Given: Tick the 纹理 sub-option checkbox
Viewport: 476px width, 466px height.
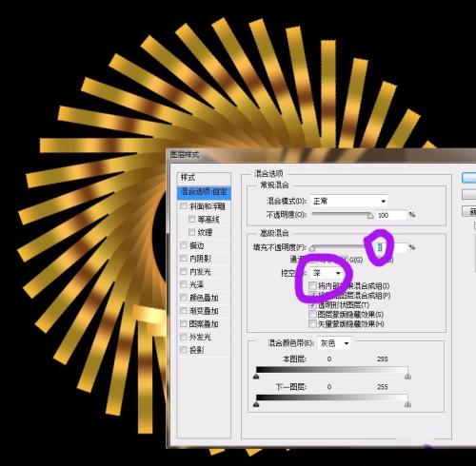Looking at the screenshot, I should tap(191, 232).
